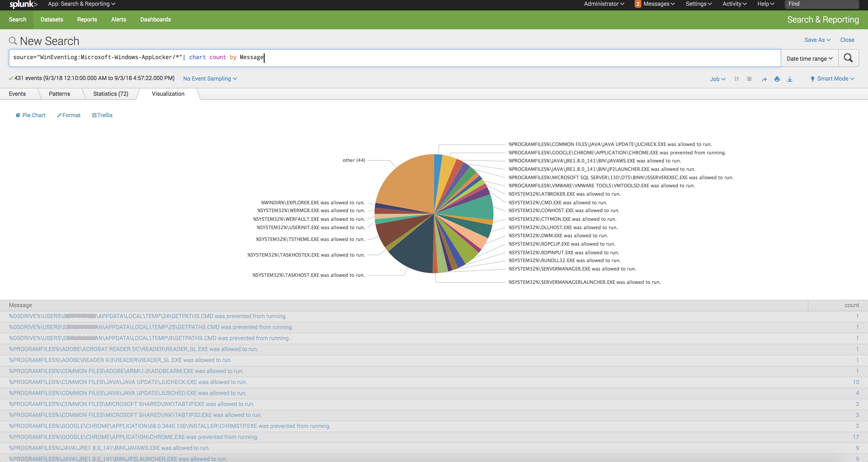Expand the Date time range picker

[x=809, y=58]
